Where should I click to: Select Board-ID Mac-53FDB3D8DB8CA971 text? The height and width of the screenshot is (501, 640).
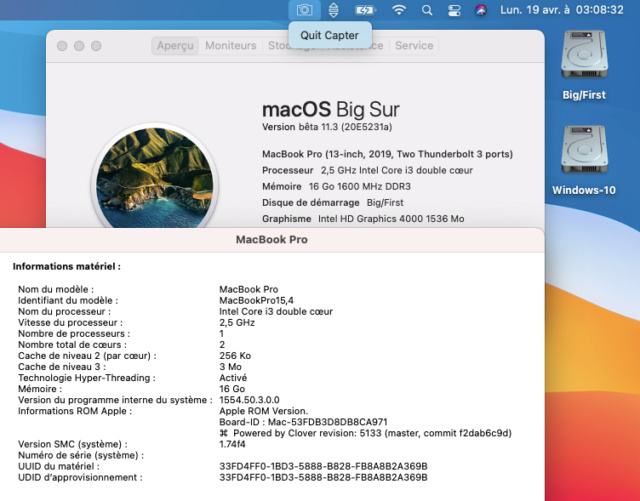[303, 422]
